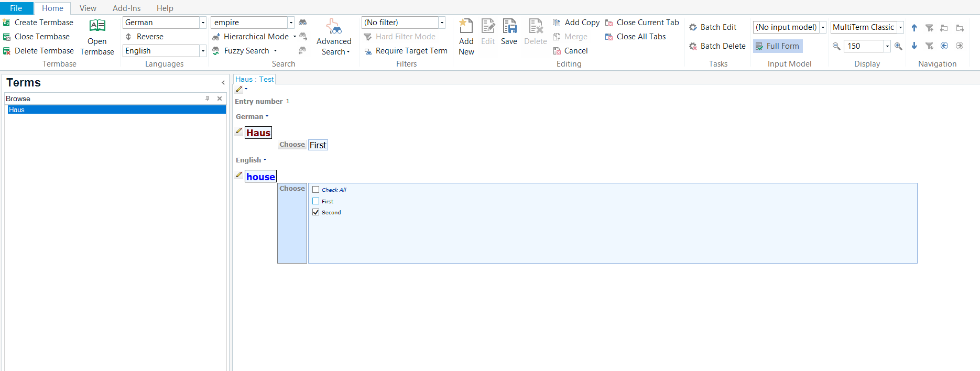Save the current entry
The image size is (980, 371).
[x=509, y=26]
